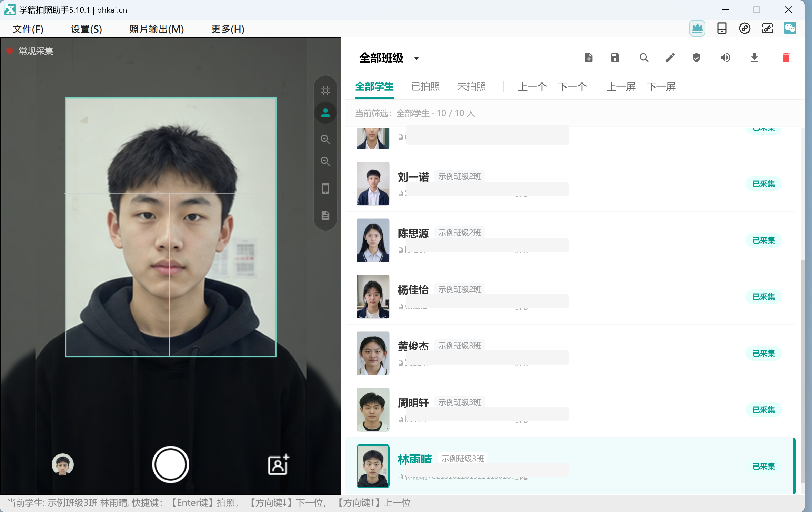Click 刘一诺's photo thumbnail
This screenshot has height=512, width=812.
(x=373, y=183)
